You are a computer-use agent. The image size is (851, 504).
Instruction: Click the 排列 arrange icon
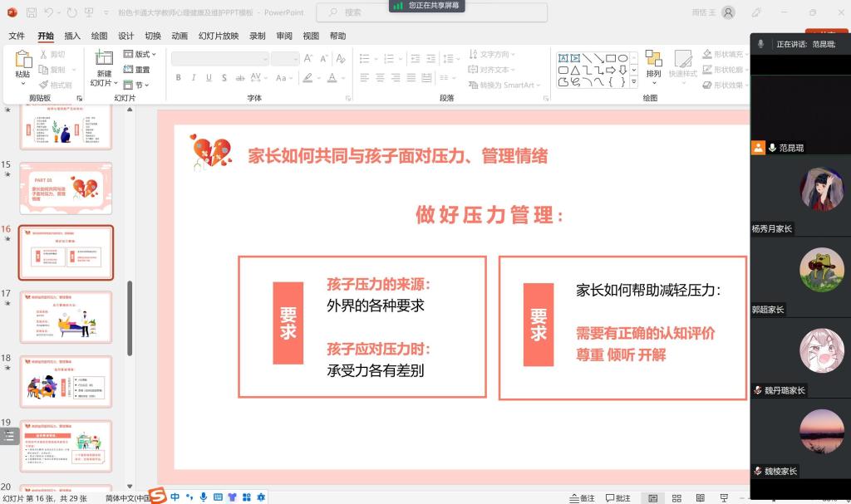coord(653,61)
